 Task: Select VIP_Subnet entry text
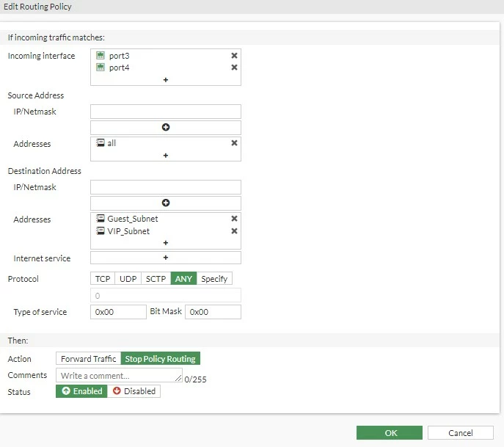[128, 231]
